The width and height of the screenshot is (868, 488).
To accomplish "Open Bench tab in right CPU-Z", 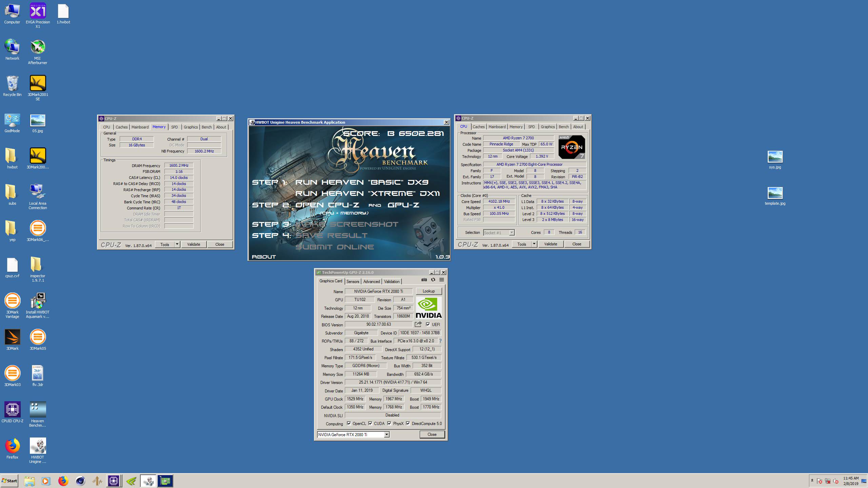I will (564, 127).
